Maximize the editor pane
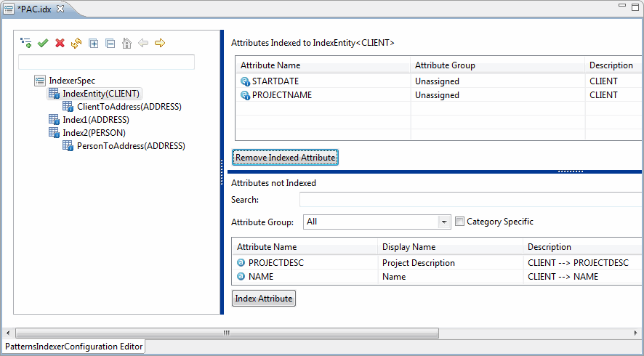This screenshot has width=644, height=356. 635,7
